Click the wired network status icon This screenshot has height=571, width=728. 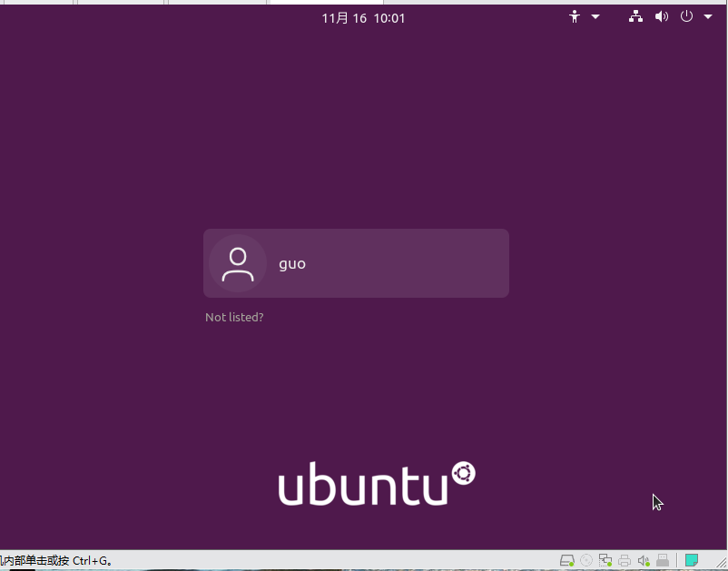point(635,16)
